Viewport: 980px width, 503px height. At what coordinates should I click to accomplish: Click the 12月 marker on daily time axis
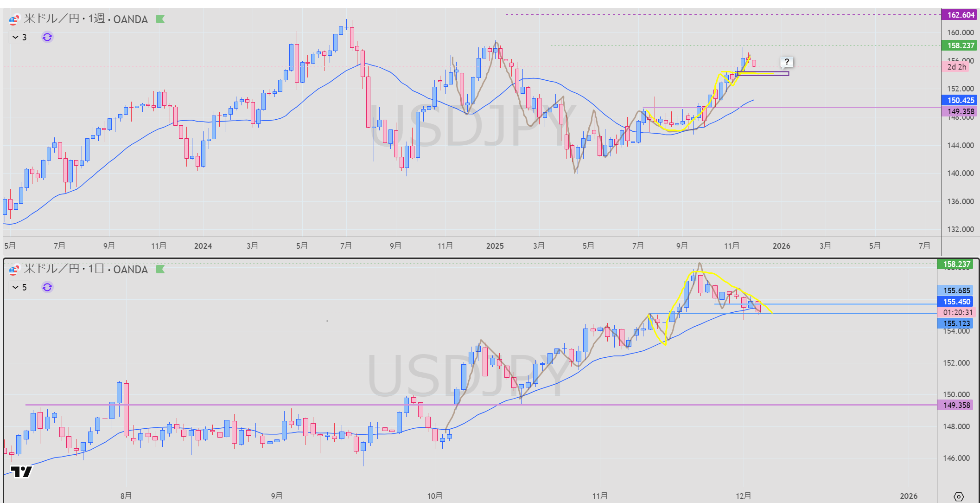click(743, 496)
